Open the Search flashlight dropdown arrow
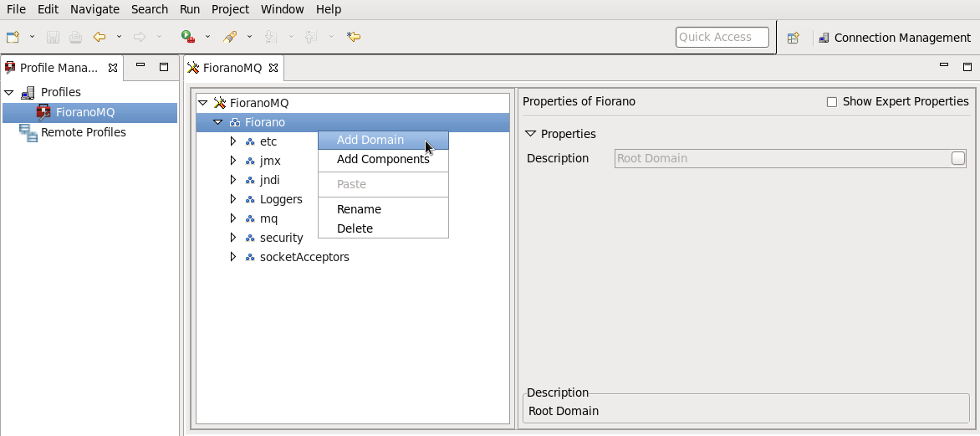The image size is (980, 436). pos(249,37)
